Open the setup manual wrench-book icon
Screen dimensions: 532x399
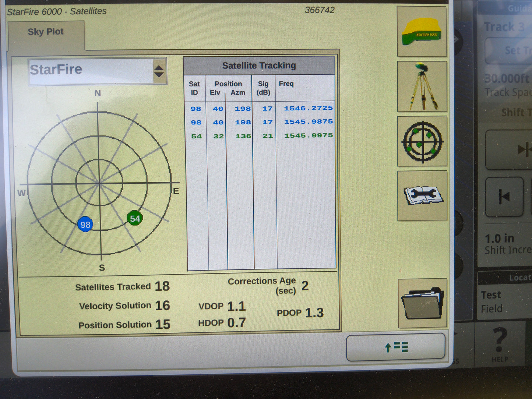point(422,195)
